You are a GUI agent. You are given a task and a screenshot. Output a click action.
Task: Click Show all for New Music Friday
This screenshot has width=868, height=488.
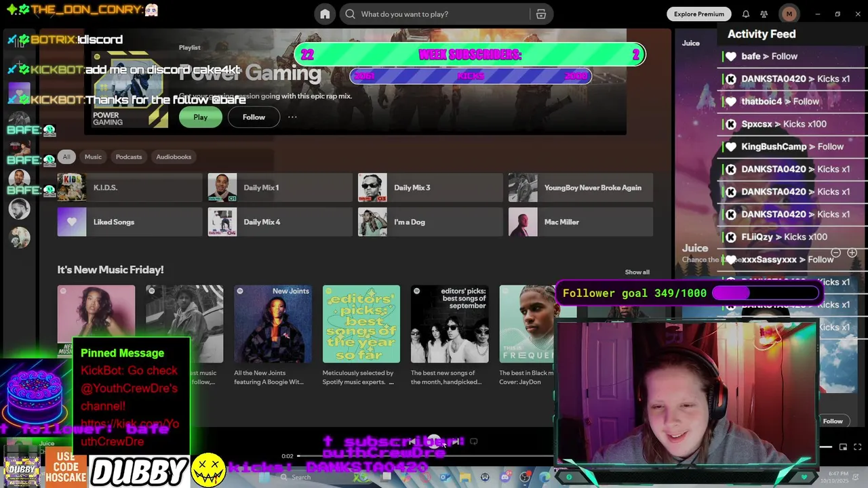637,272
